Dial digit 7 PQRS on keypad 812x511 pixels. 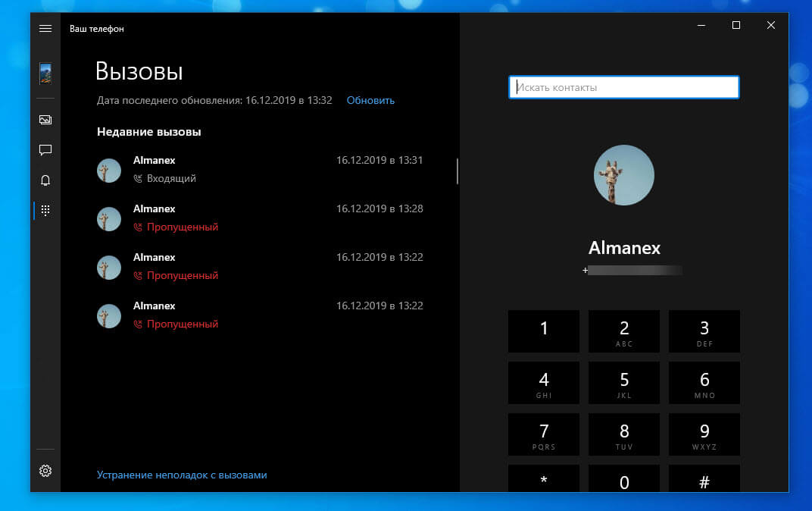coord(544,435)
